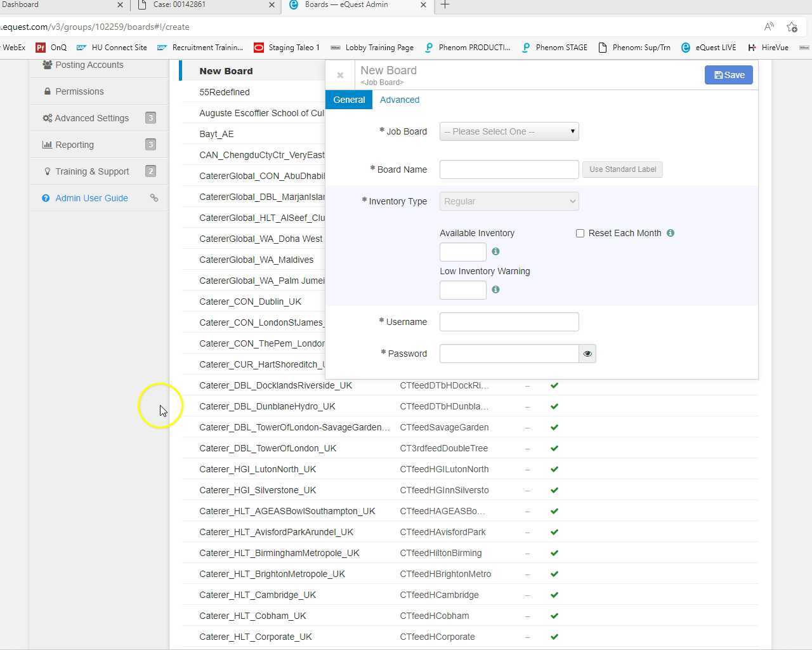
Task: Click the browser favorites star icon
Action: 792,27
